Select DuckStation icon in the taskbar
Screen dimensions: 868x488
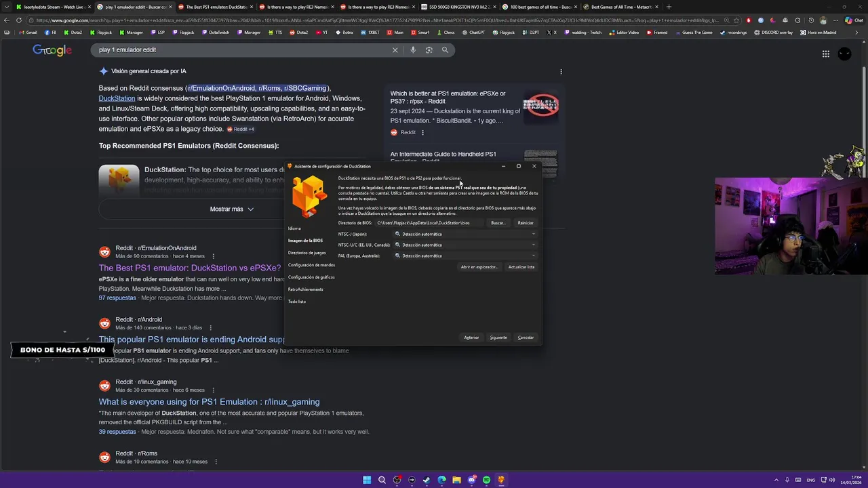pos(501,480)
